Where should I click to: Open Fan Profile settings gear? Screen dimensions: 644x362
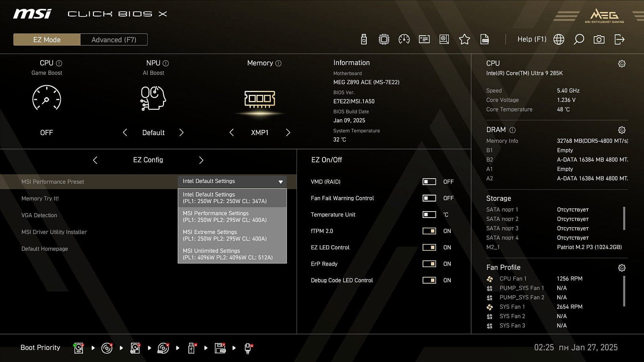tap(622, 268)
